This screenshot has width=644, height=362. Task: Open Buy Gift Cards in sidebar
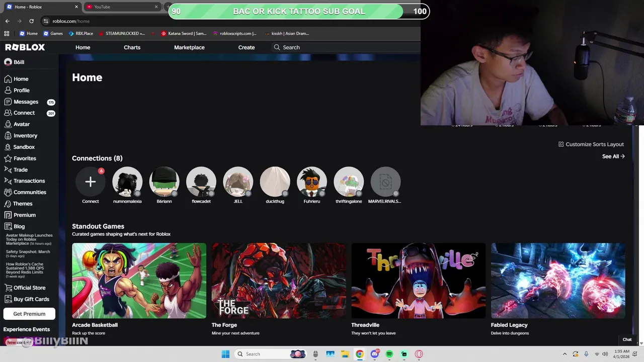point(26,299)
